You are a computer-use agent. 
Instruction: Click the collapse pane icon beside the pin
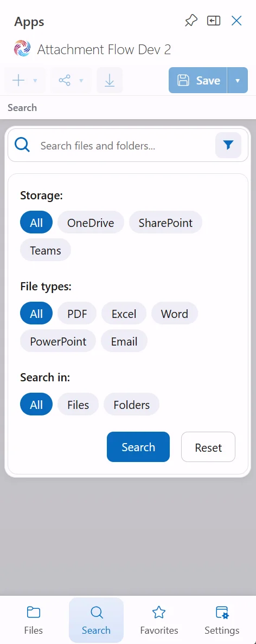click(x=214, y=21)
